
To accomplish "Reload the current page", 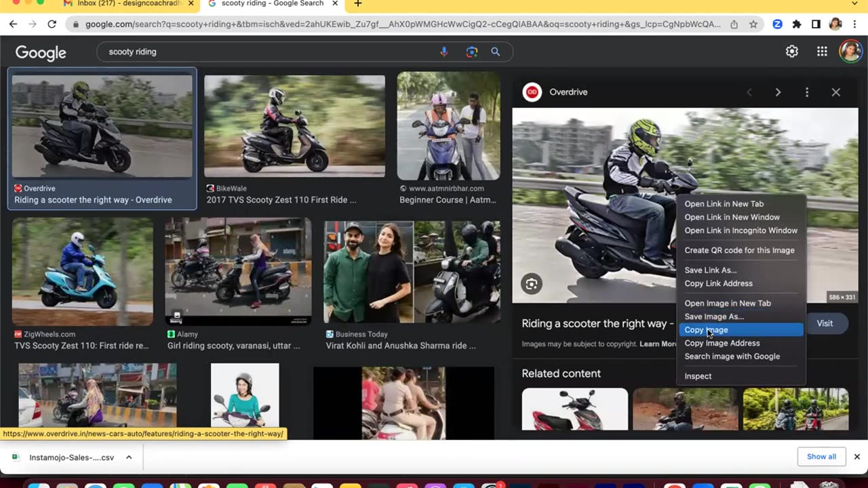I will click(52, 24).
